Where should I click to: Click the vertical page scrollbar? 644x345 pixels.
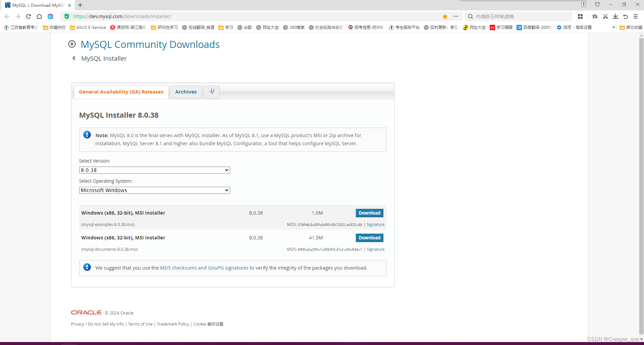tap(641, 186)
